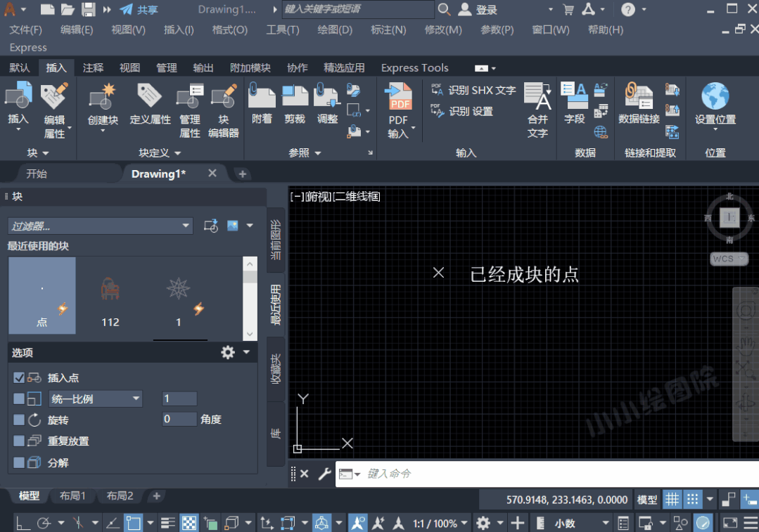This screenshot has width=759, height=532.
Task: Check the 重复放置 repeat placement option
Action: [19, 441]
